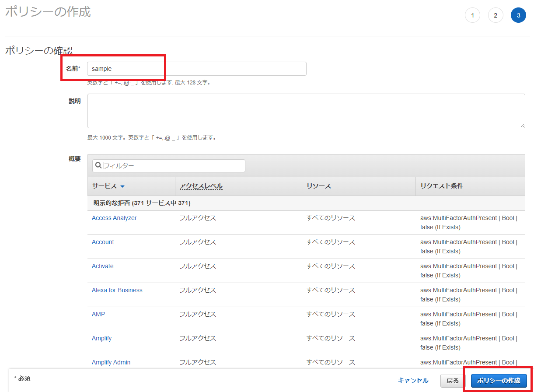534x392 pixels.
Task: Click the 説明 description text area
Action: click(306, 111)
